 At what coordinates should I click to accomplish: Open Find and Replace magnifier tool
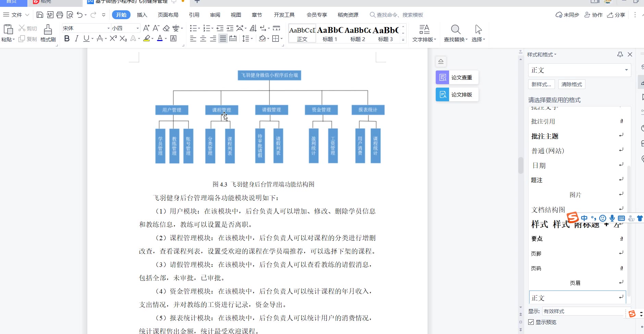(x=455, y=29)
